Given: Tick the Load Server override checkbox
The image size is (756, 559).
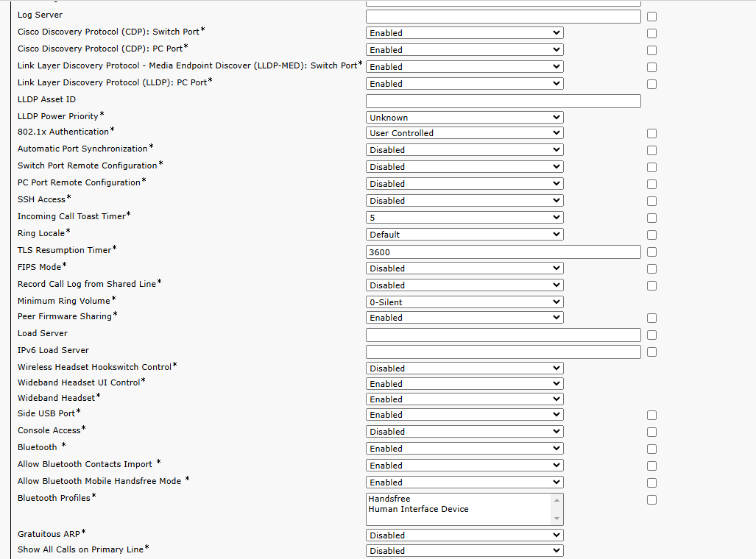Looking at the screenshot, I should coord(652,335).
